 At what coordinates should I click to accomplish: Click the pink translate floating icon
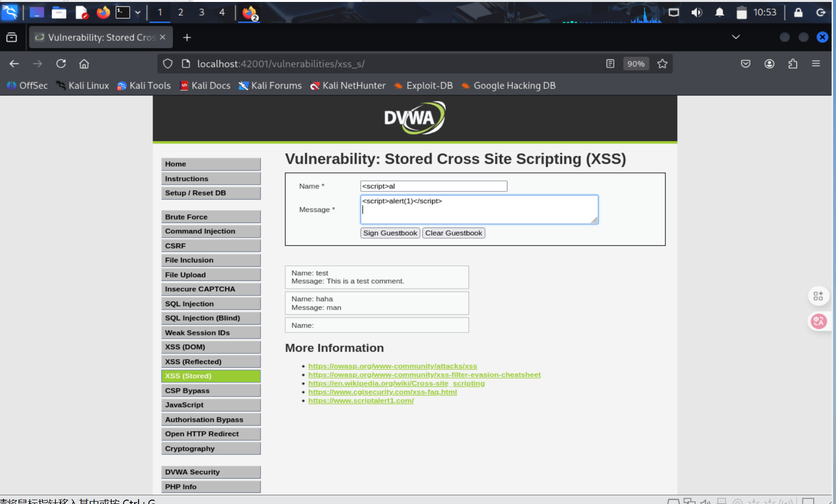tap(819, 321)
